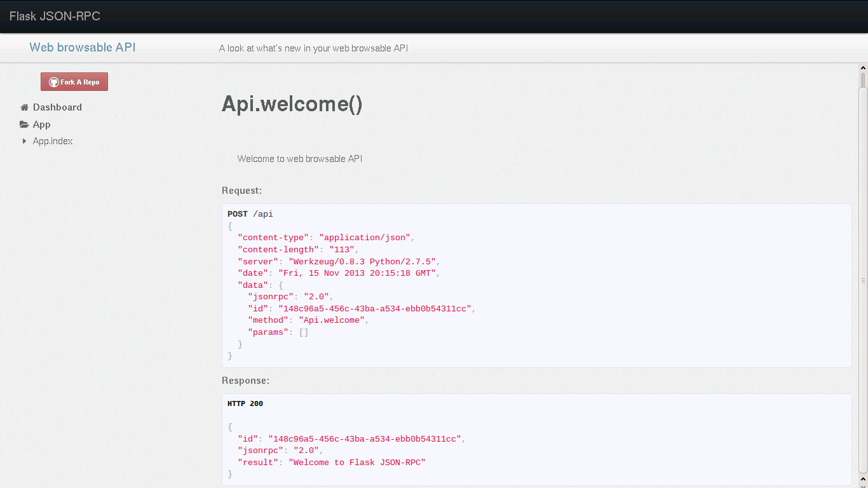The image size is (868, 488).
Task: Open the Dashboard menu item
Action: (57, 107)
